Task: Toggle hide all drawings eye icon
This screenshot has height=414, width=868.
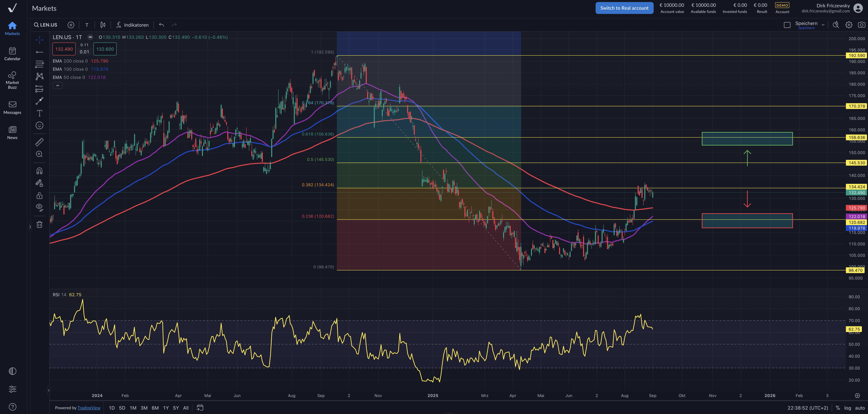Action: tap(39, 207)
